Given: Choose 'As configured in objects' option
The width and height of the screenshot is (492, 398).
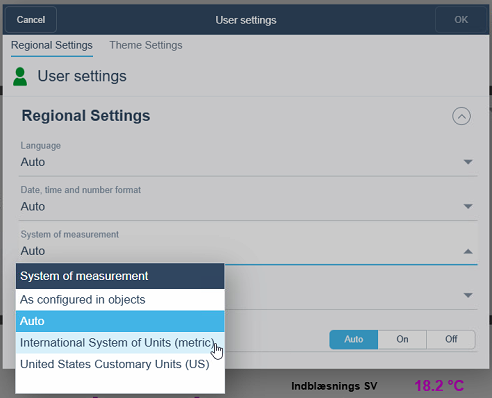Looking at the screenshot, I should tap(120, 300).
